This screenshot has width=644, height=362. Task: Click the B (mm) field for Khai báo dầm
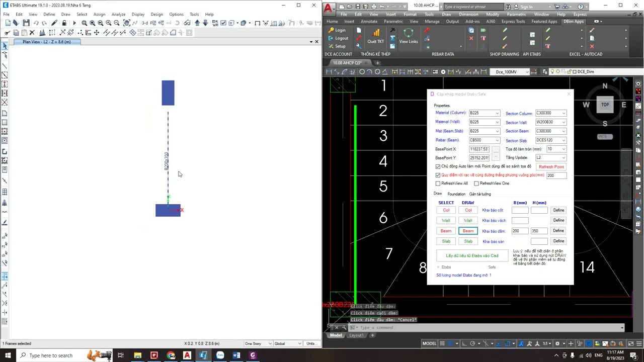tap(520, 231)
